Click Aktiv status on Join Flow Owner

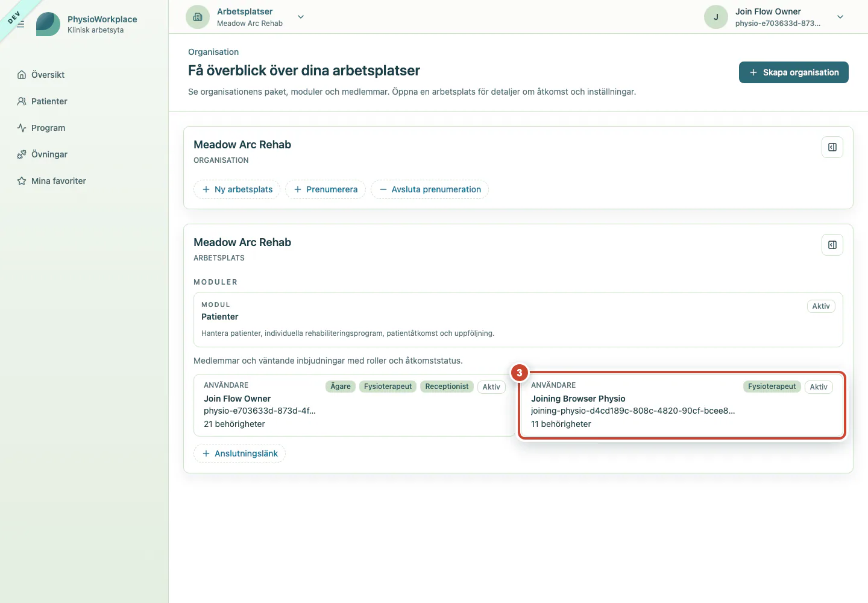pyautogui.click(x=491, y=387)
